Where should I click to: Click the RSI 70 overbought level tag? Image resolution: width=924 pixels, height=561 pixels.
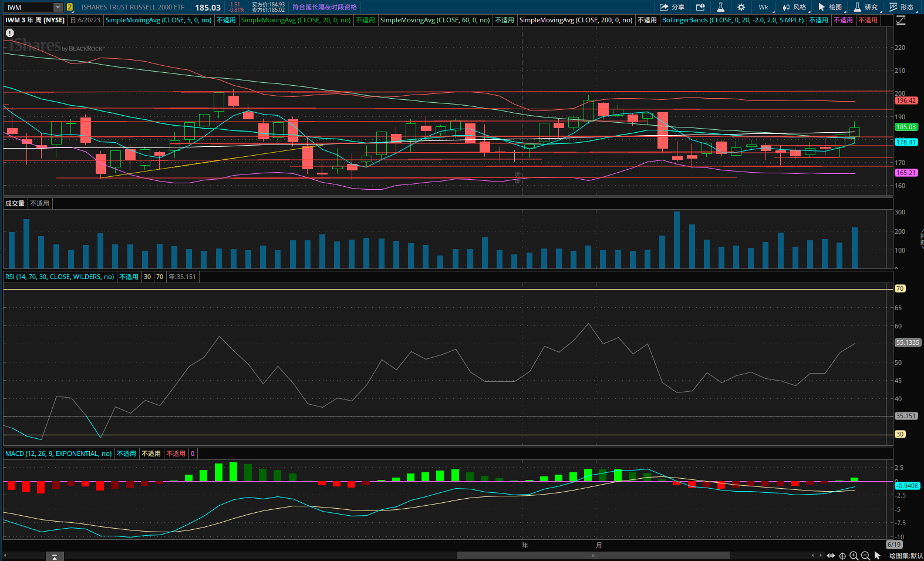click(x=900, y=288)
